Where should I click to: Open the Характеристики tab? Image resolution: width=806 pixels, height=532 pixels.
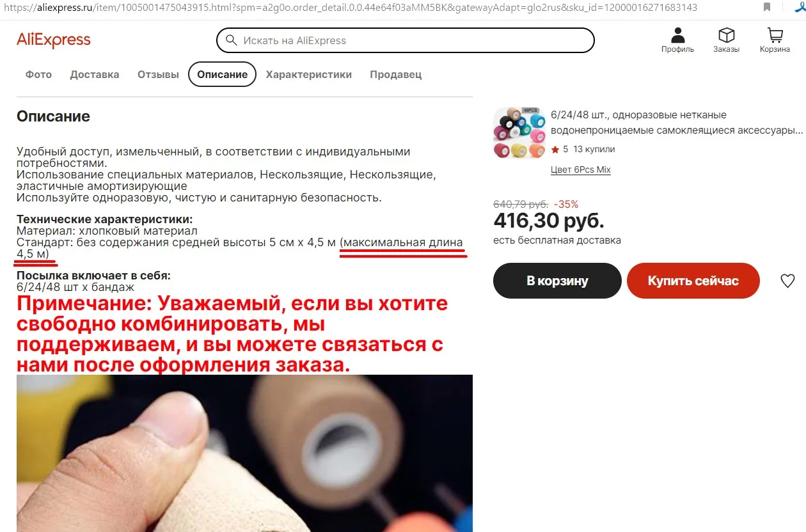309,74
